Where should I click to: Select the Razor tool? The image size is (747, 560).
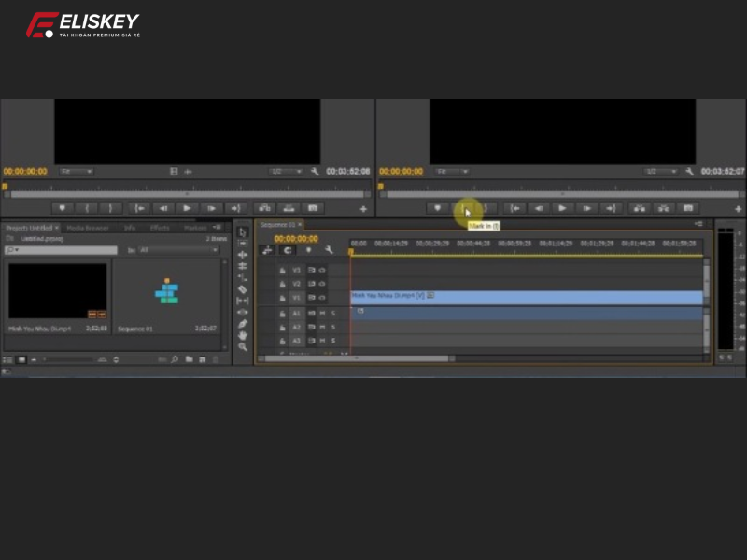pos(241,288)
